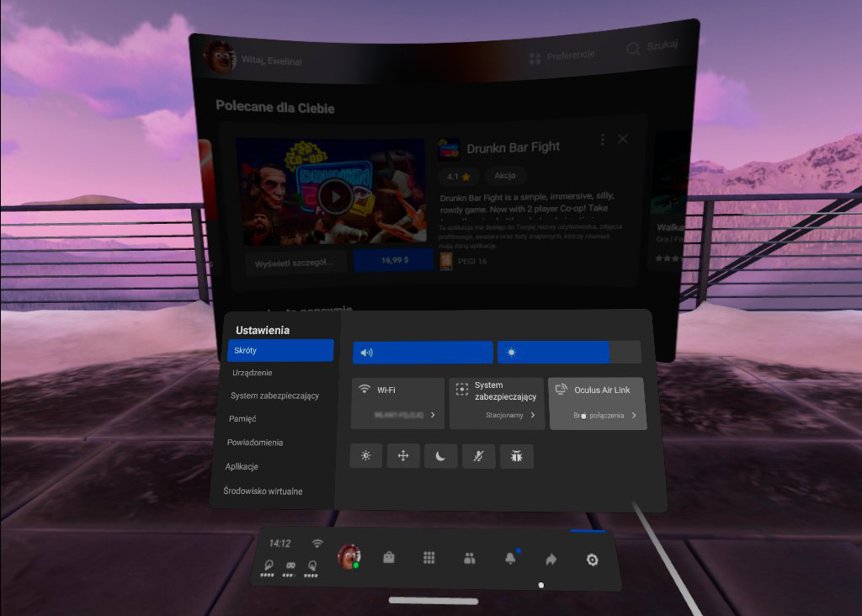Screen dimensions: 862x616
Task: Toggle night mode with the moon icon
Action: [x=440, y=456]
